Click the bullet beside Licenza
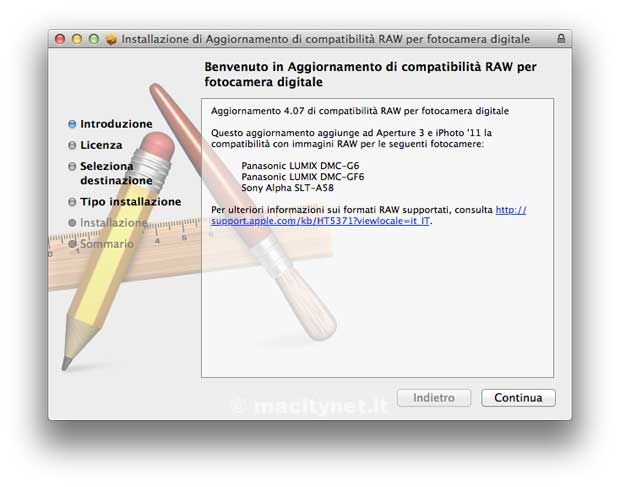This screenshot has height=487, width=620. (x=72, y=145)
